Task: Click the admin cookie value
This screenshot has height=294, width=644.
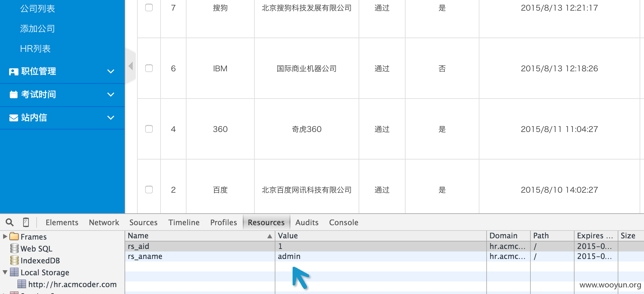Action: (x=289, y=256)
